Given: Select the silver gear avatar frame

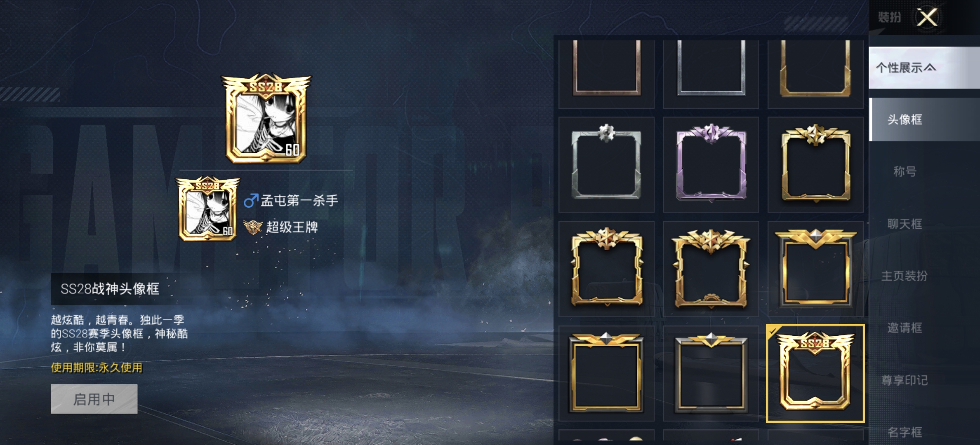Looking at the screenshot, I should pyautogui.click(x=606, y=164).
